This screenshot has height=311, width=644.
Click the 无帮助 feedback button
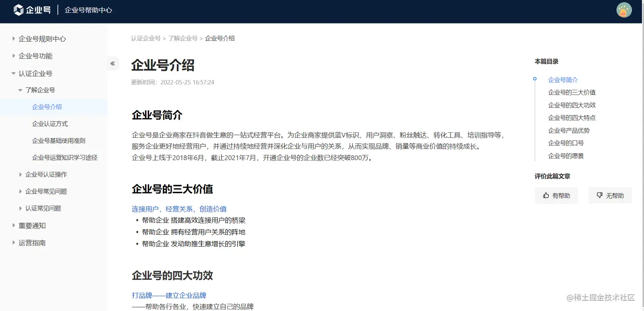610,195
